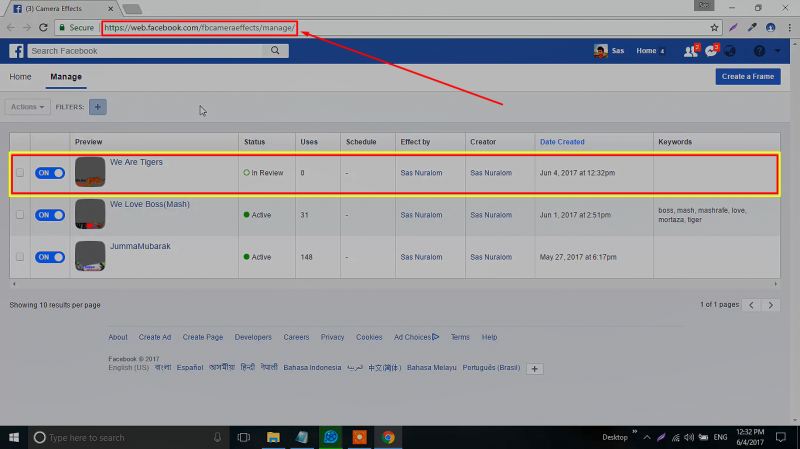Open the JummaMubarak effect
The width and height of the screenshot is (800, 449).
pyautogui.click(x=140, y=246)
